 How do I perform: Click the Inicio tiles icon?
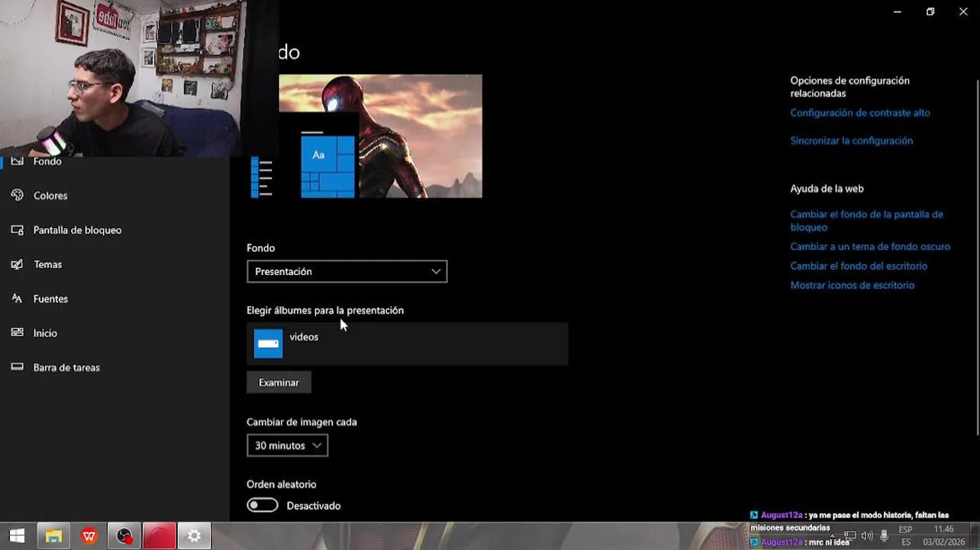pyautogui.click(x=17, y=333)
